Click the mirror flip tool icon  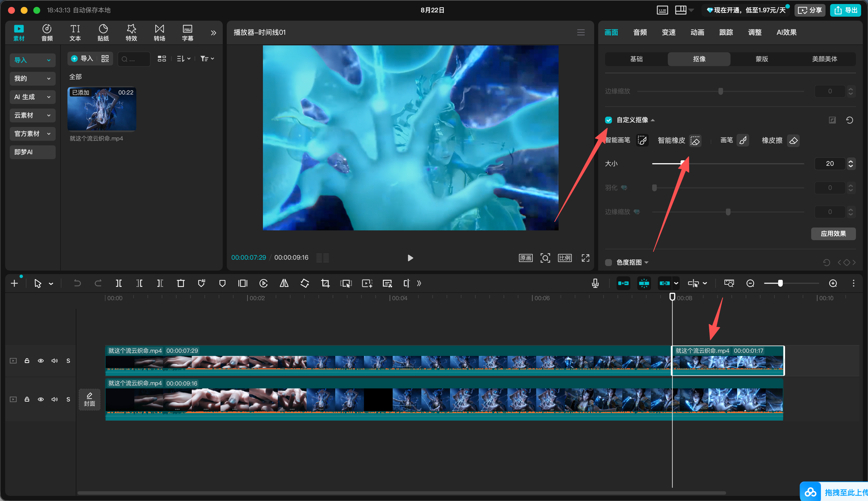(284, 283)
